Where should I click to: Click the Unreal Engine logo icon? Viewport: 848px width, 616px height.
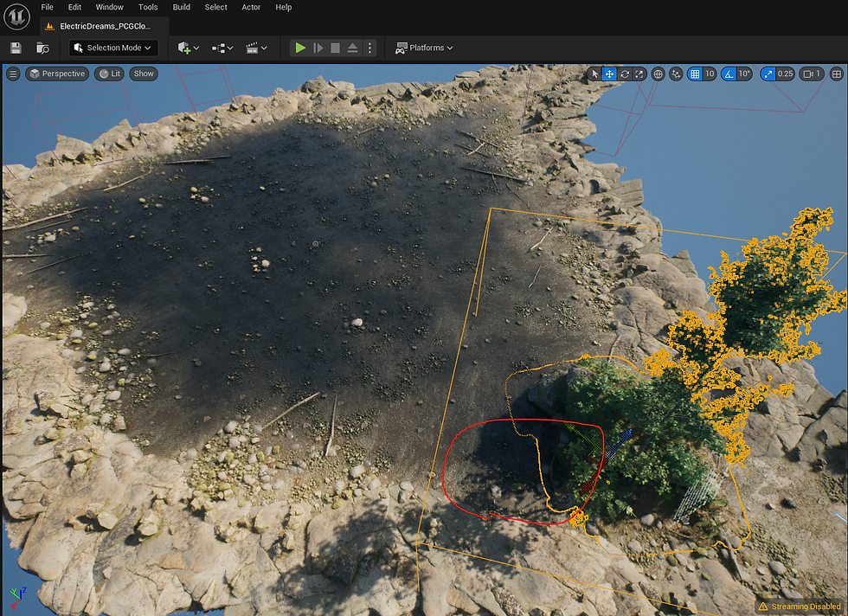click(x=16, y=16)
